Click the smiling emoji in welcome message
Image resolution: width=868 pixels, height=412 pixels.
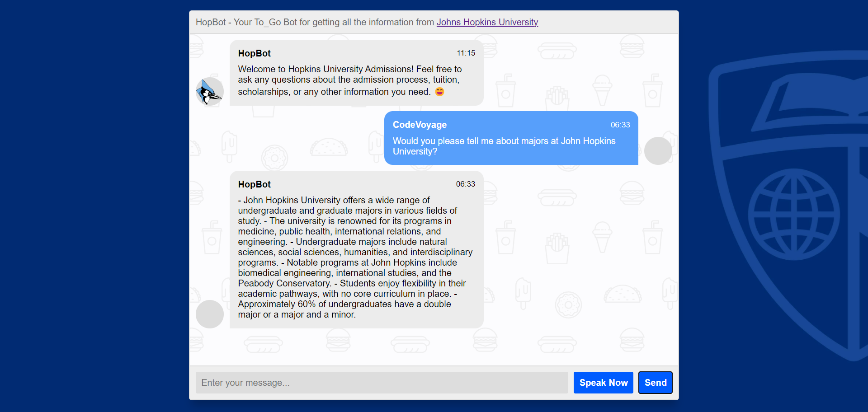(439, 92)
